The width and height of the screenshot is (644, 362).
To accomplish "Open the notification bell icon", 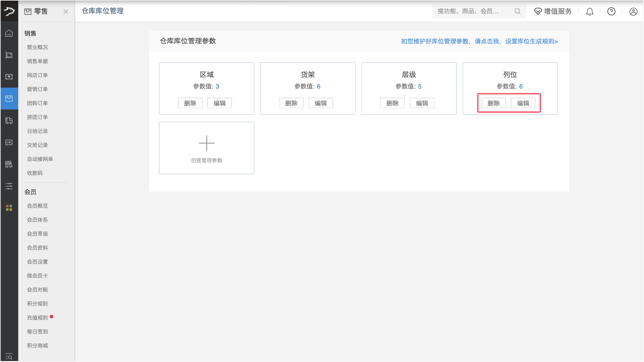I will 589,11.
